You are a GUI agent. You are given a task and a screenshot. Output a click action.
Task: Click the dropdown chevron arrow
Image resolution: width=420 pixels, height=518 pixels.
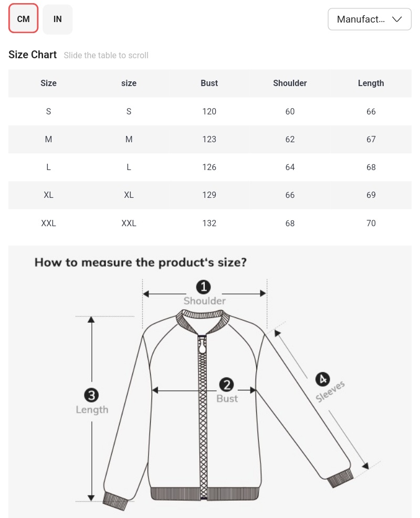(x=397, y=19)
